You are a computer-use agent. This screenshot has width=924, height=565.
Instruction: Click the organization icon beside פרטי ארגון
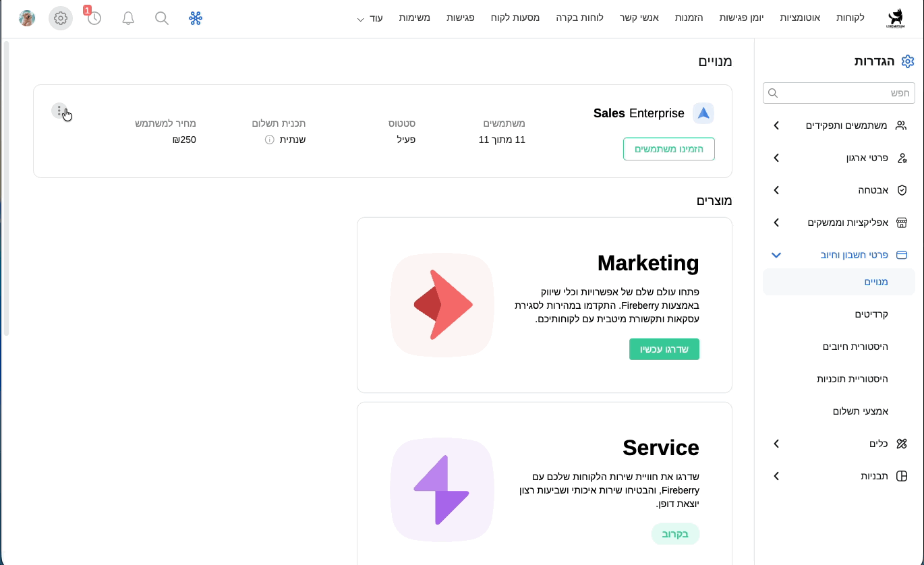pyautogui.click(x=902, y=158)
